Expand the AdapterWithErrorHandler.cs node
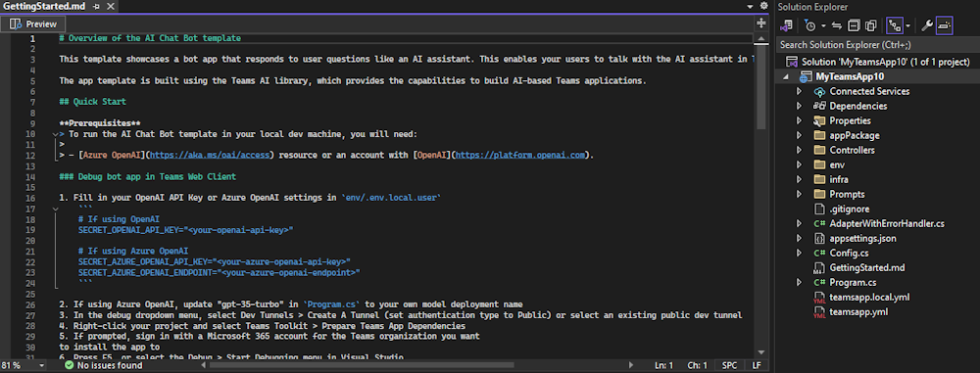This screenshot has height=373, width=980. pos(799,223)
